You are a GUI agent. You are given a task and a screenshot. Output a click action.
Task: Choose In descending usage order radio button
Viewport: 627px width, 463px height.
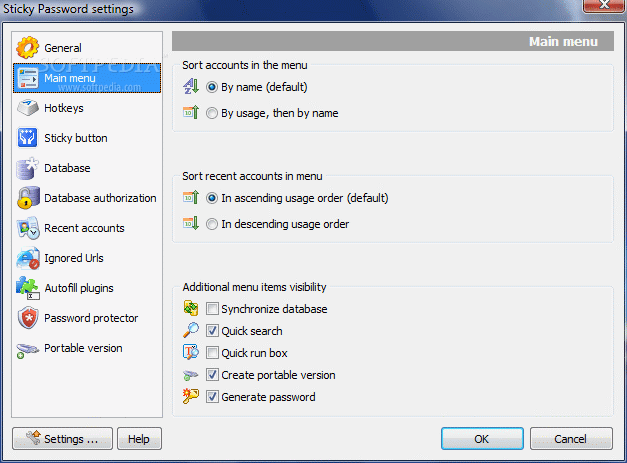click(x=212, y=224)
